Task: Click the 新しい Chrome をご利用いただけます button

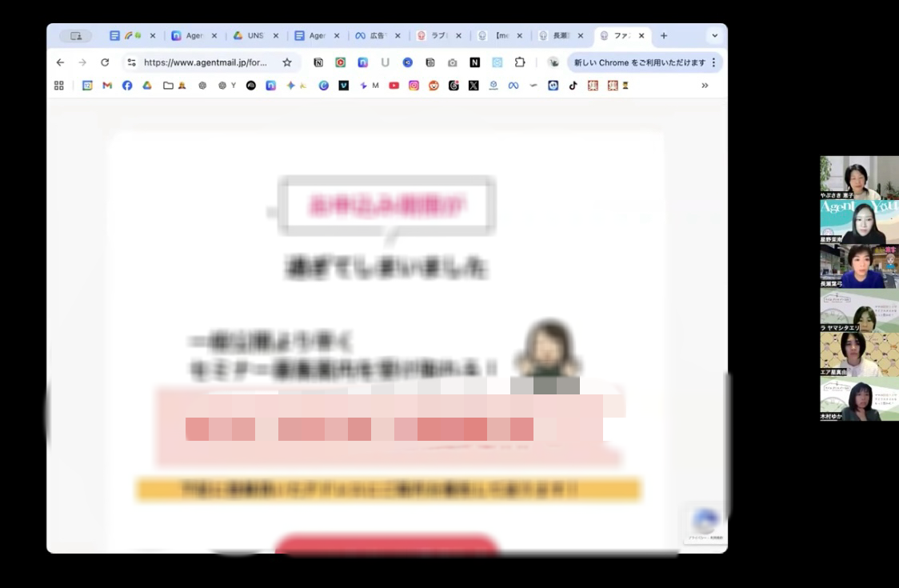Action: 639,62
